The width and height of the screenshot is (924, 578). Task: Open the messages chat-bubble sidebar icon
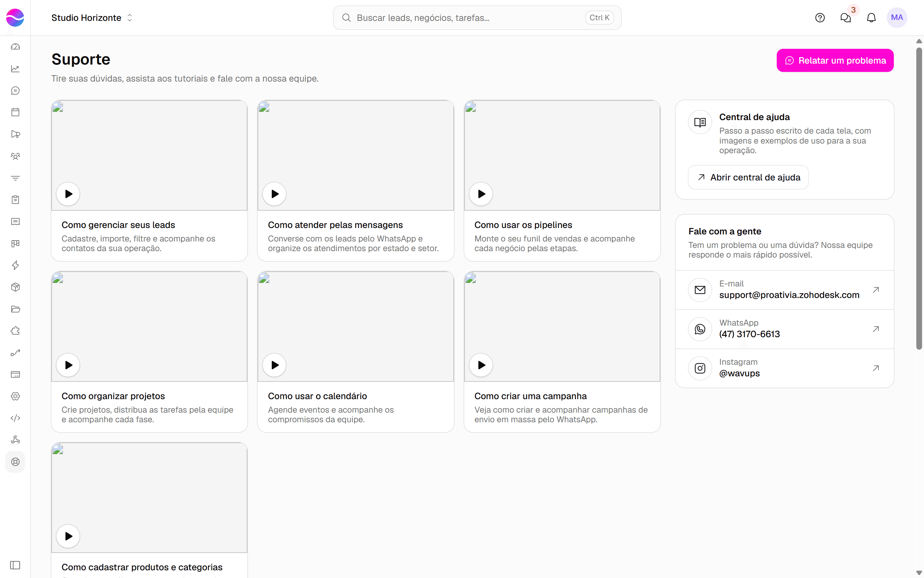pyautogui.click(x=15, y=91)
